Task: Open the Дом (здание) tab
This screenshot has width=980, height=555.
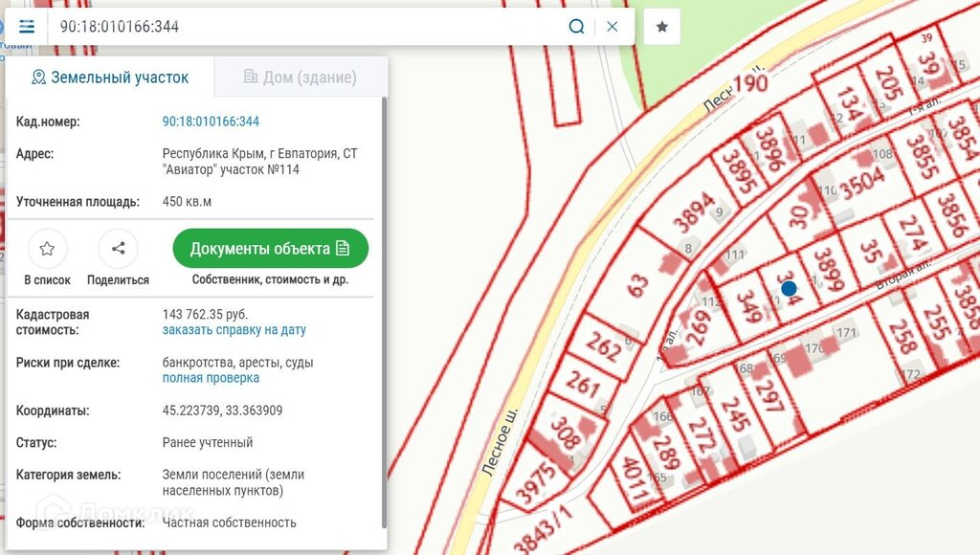Action: tap(300, 78)
